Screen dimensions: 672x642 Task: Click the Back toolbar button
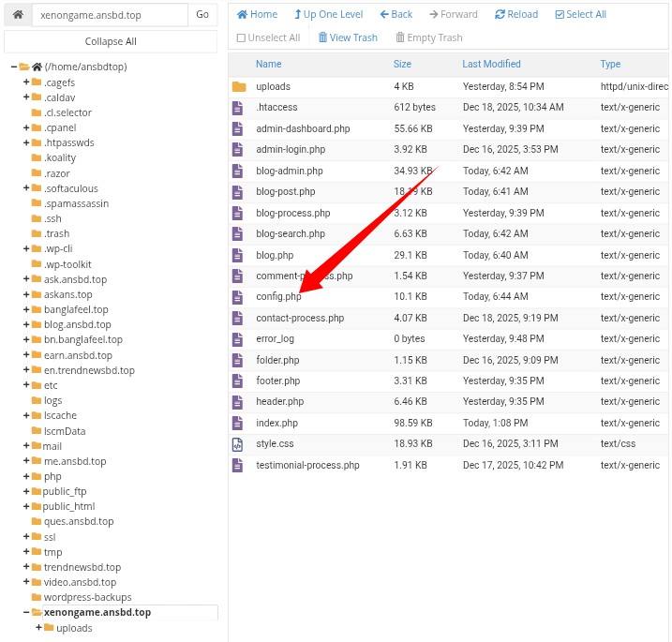(396, 15)
